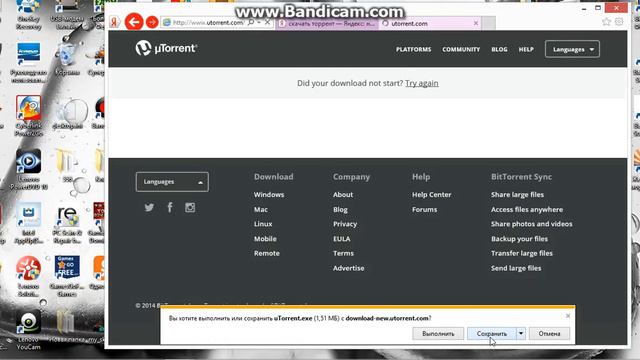
Task: Open Advertise link
Action: [x=349, y=268]
